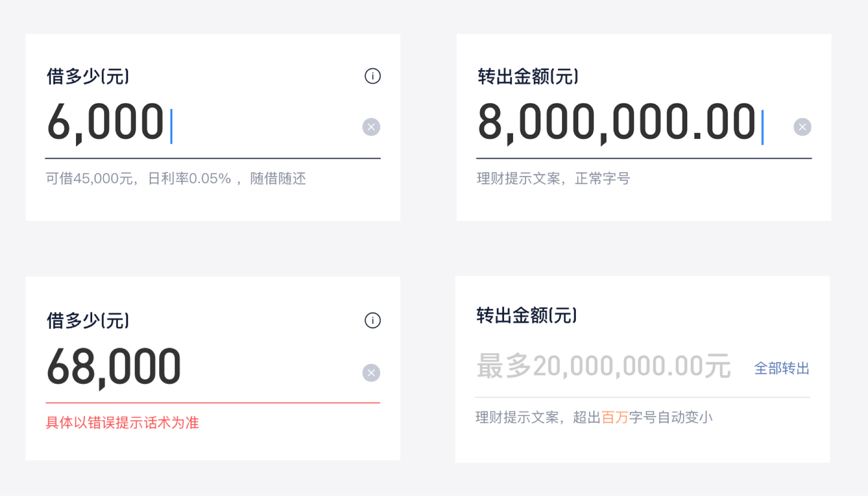The width and height of the screenshot is (868, 496).
Task: Click the red error message 具体以错误提示话术为准
Action: [x=123, y=423]
